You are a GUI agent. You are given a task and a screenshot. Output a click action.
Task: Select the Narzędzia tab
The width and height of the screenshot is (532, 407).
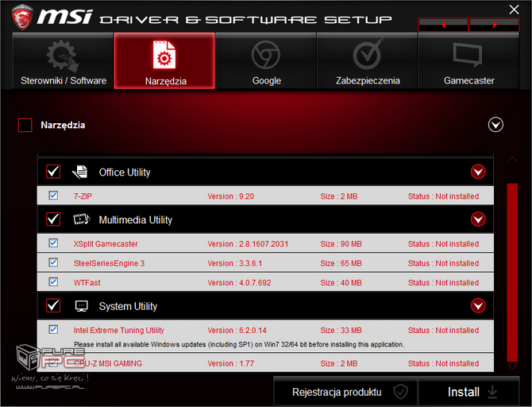point(164,61)
